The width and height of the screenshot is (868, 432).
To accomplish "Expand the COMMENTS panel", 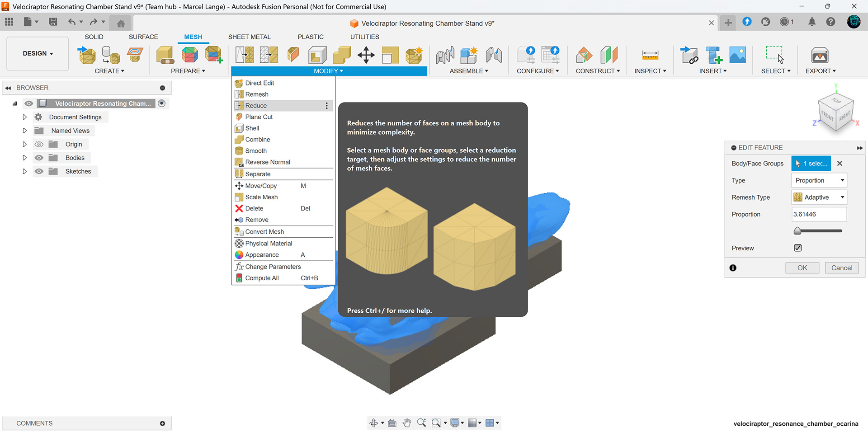I will tap(162, 423).
